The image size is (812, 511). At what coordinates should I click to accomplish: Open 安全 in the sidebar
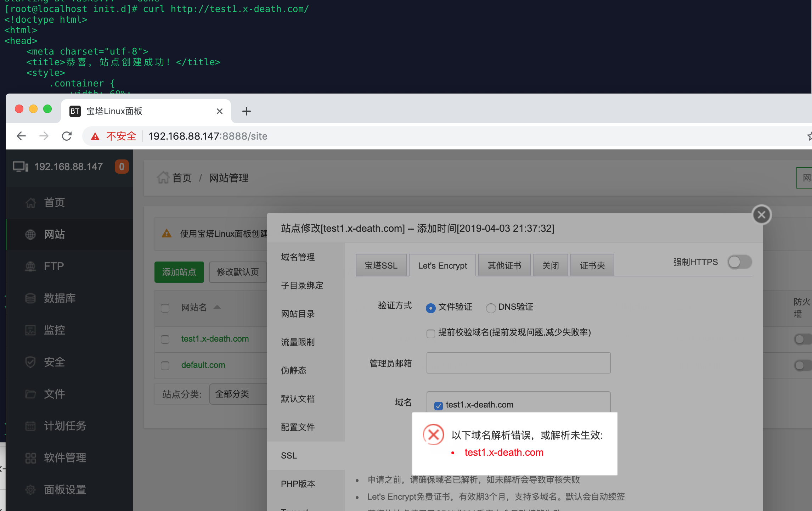coord(69,362)
